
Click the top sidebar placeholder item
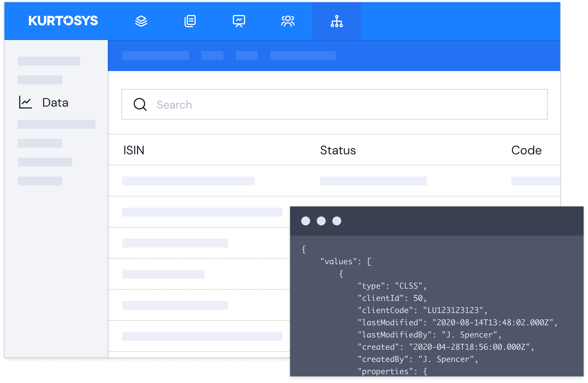coord(49,61)
